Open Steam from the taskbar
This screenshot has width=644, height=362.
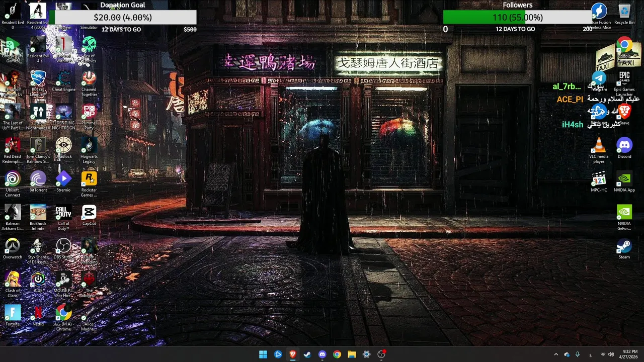point(307,354)
